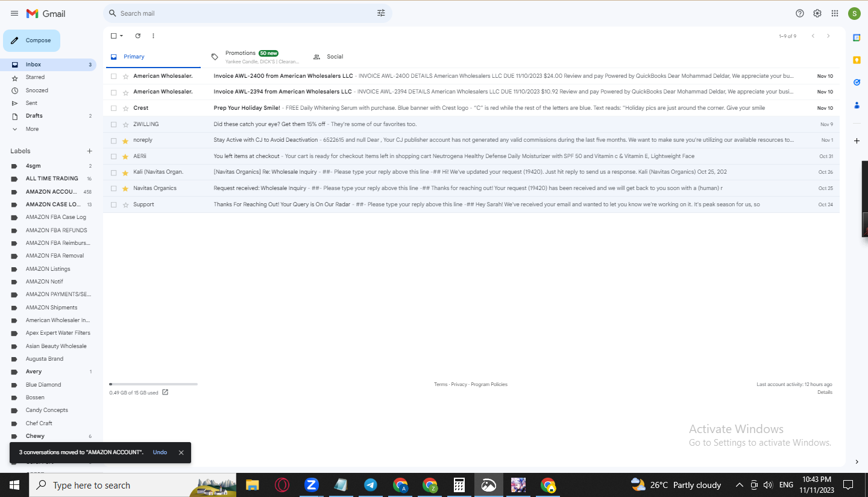Expand More in the left sidebar
The width and height of the screenshot is (868, 497).
click(x=32, y=129)
